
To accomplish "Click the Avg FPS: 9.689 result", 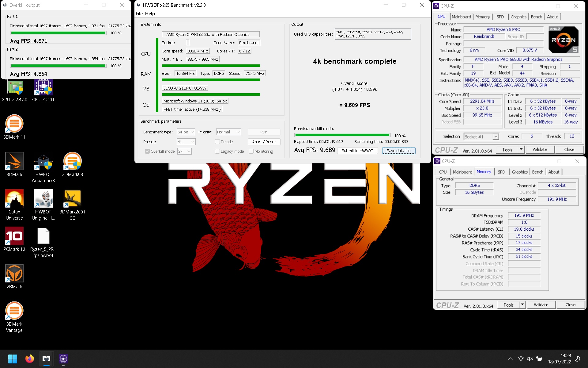I will coord(315,150).
